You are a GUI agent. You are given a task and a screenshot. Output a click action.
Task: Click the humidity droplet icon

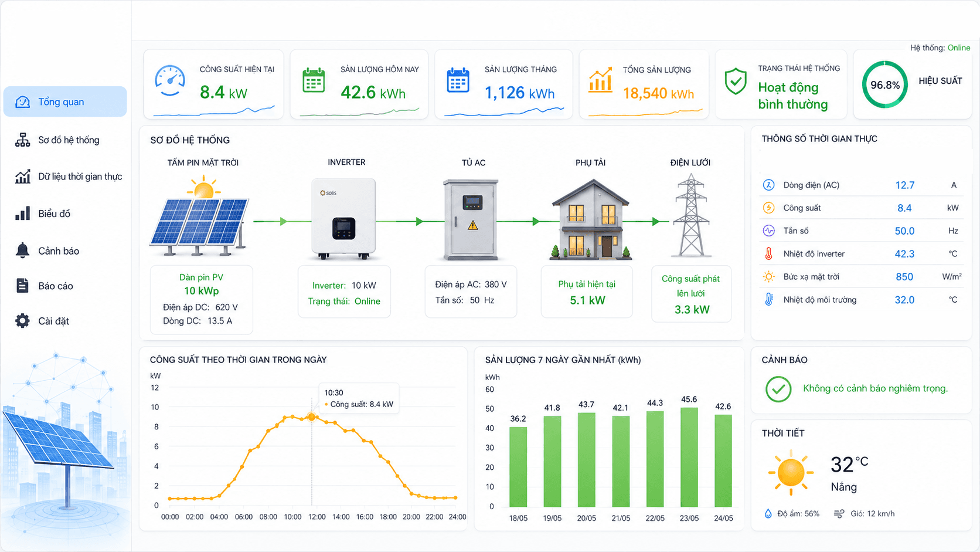768,513
